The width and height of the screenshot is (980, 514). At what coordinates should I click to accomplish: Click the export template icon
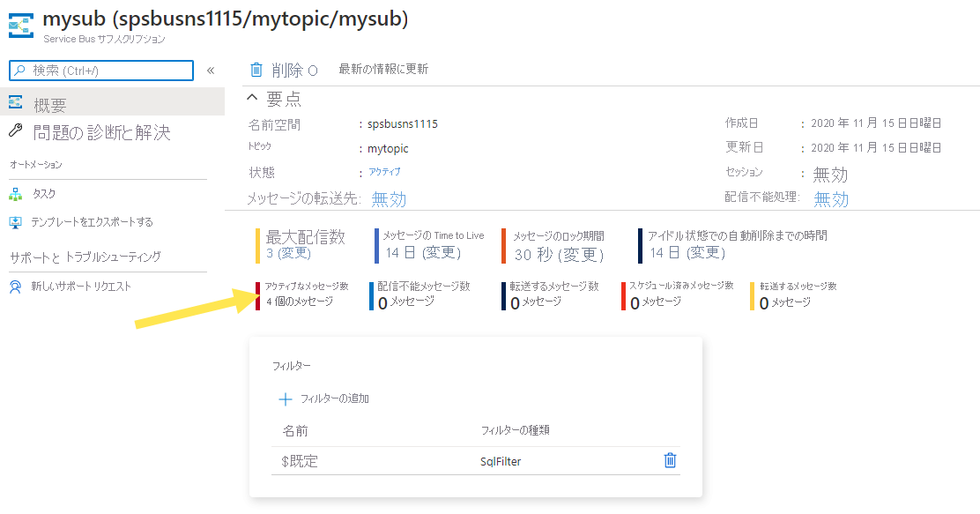point(16,222)
